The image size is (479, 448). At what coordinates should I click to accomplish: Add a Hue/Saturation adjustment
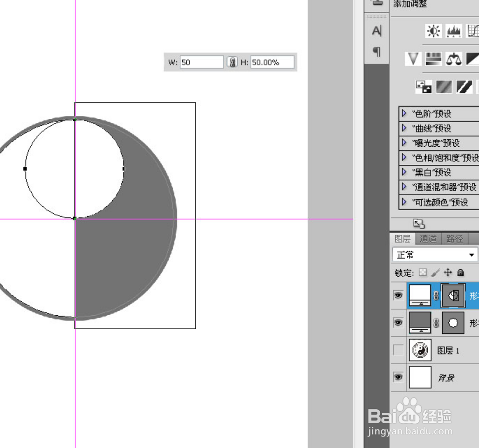433,59
